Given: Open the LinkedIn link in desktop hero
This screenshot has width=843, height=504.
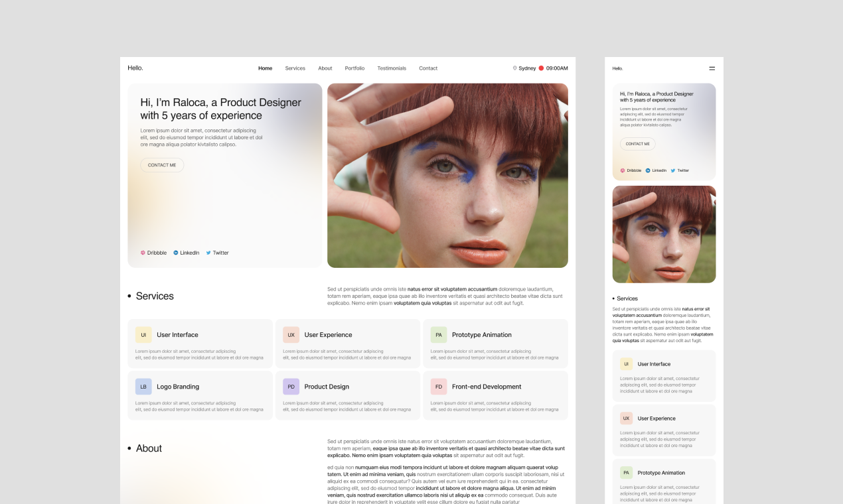Looking at the screenshot, I should click(x=187, y=253).
